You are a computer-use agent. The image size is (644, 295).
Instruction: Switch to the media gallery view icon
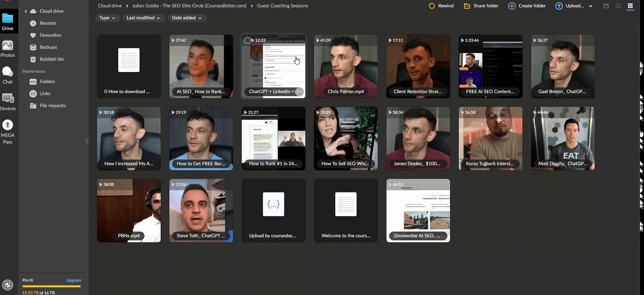coord(606,6)
